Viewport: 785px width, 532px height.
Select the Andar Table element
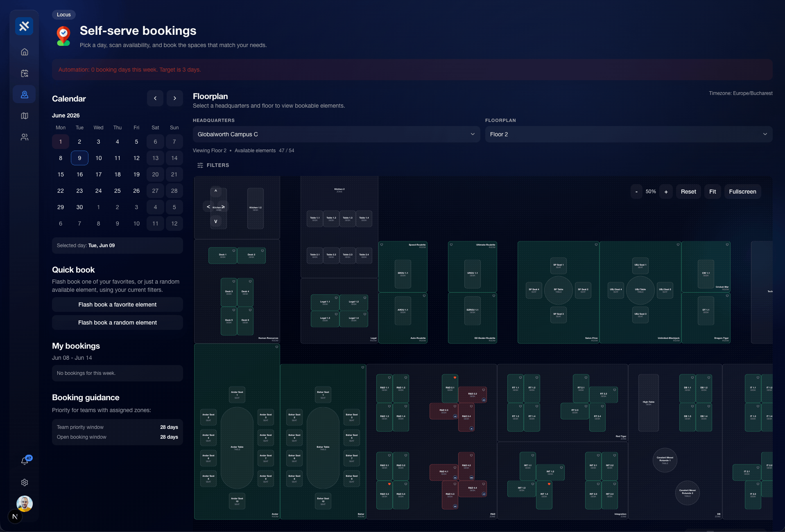237,448
